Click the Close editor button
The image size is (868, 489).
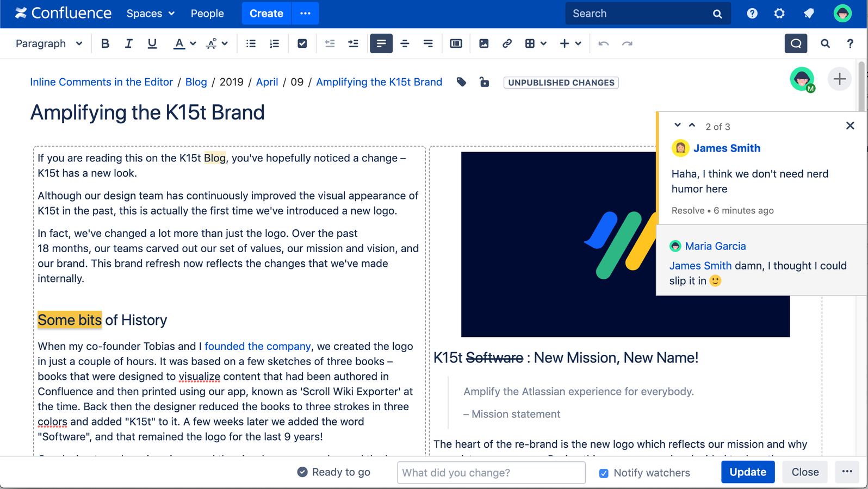[x=805, y=472]
